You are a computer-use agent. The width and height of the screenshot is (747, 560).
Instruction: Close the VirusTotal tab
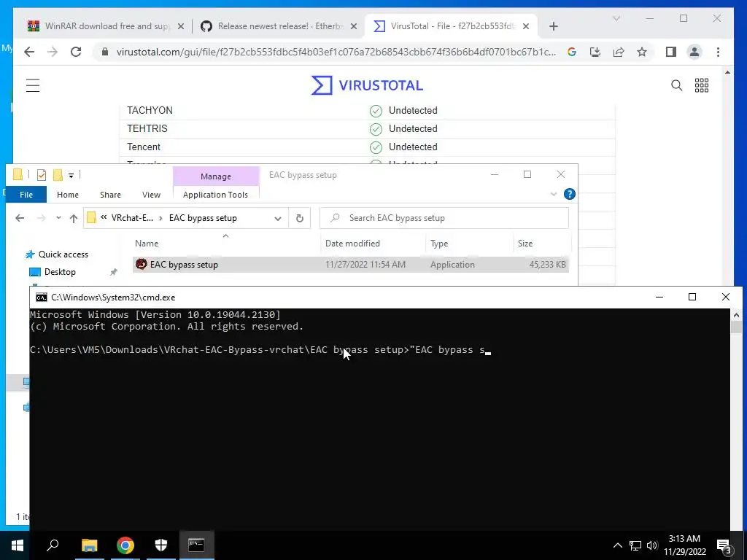525,26
